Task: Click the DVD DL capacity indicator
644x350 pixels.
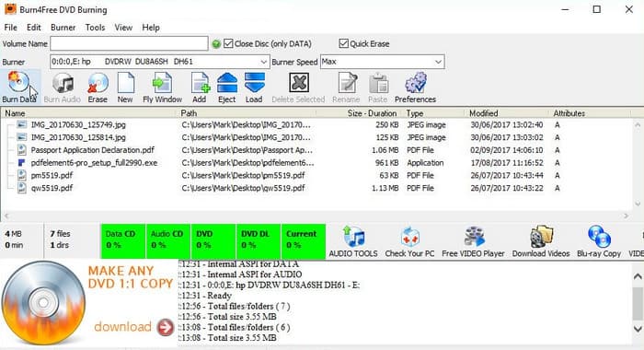Action: coord(259,241)
